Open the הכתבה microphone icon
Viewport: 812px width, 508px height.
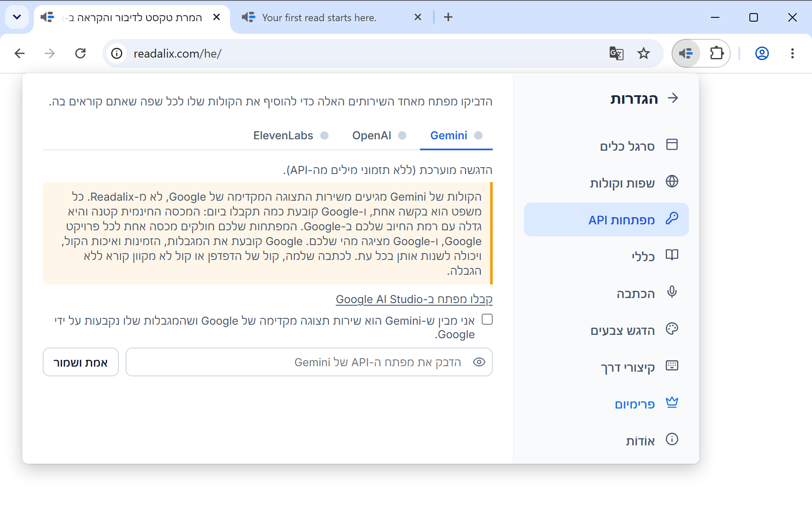672,292
